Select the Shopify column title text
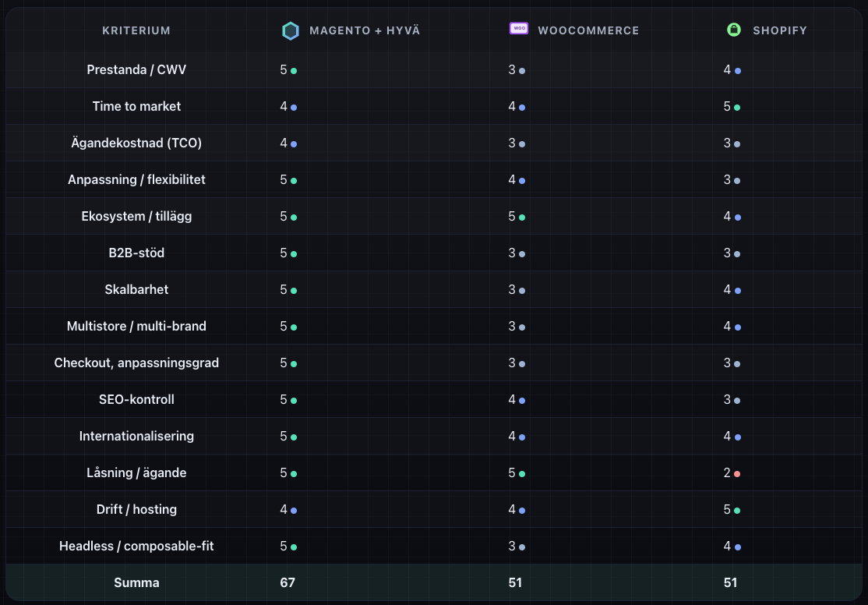The image size is (868, 605). point(779,30)
